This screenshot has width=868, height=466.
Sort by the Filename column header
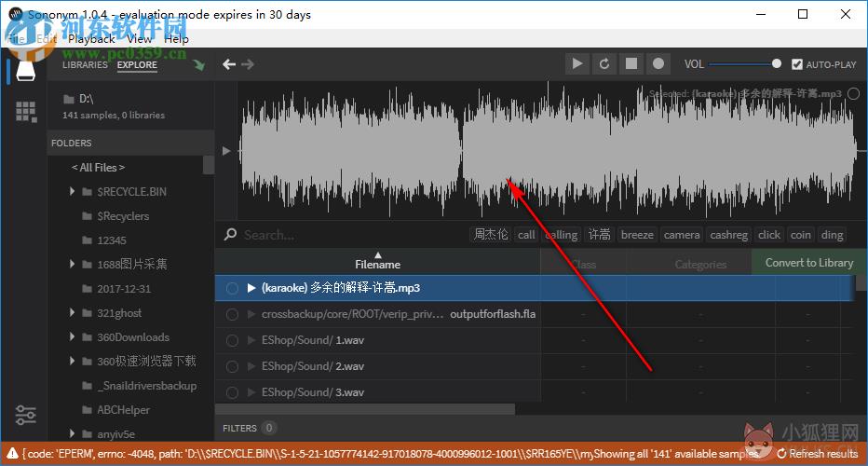[377, 261]
